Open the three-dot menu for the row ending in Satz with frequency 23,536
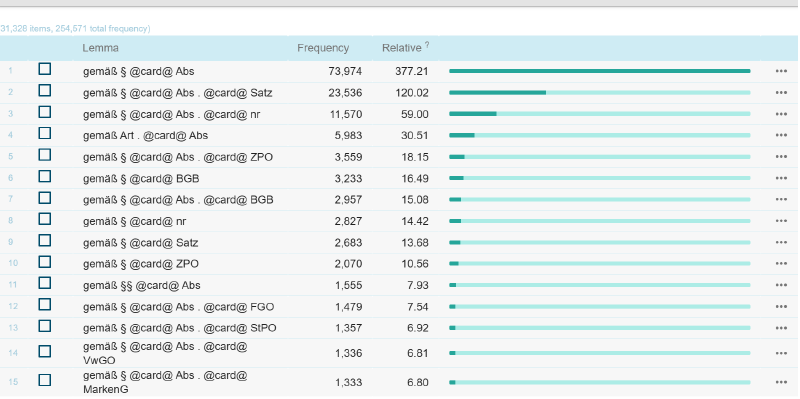800x399 pixels. coord(781,93)
